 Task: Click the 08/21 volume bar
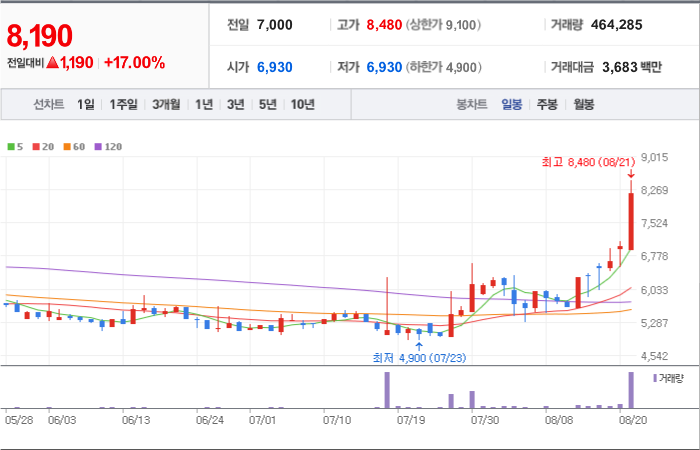631,390
